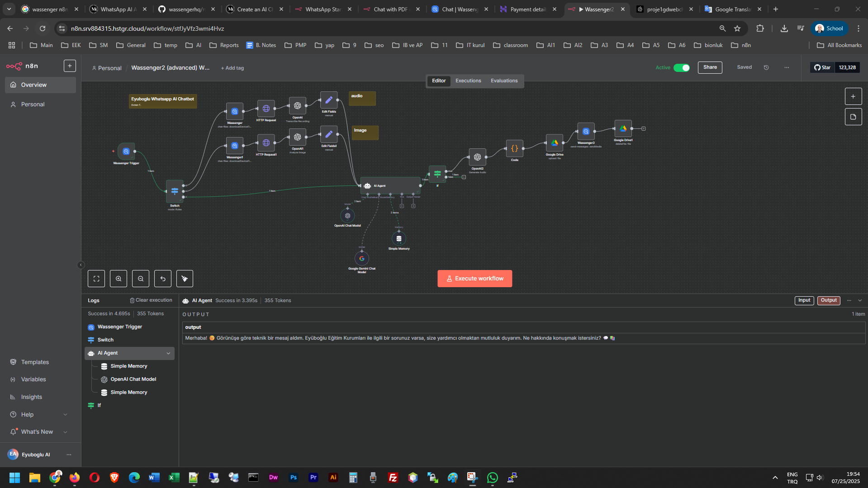
Task: Open the Google Drive upload node
Action: coord(554,143)
